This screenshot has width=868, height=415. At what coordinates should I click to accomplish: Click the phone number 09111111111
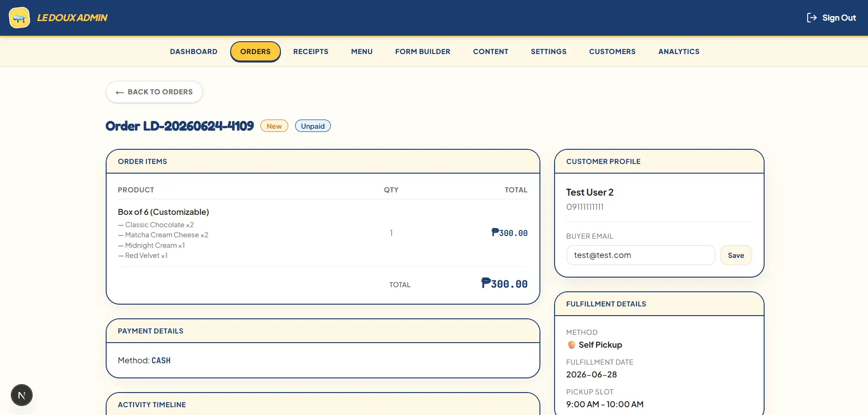click(x=585, y=207)
